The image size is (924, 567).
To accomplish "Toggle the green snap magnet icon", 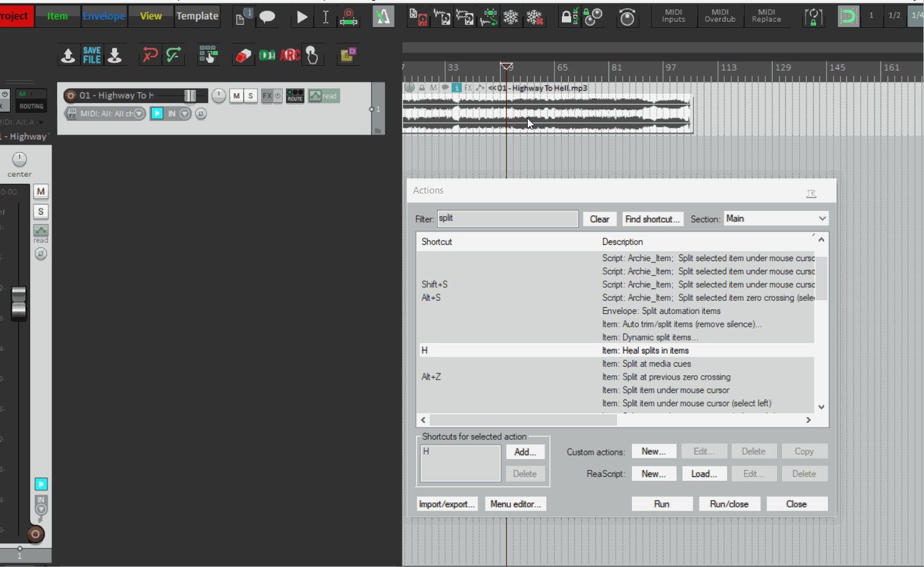I will [848, 16].
